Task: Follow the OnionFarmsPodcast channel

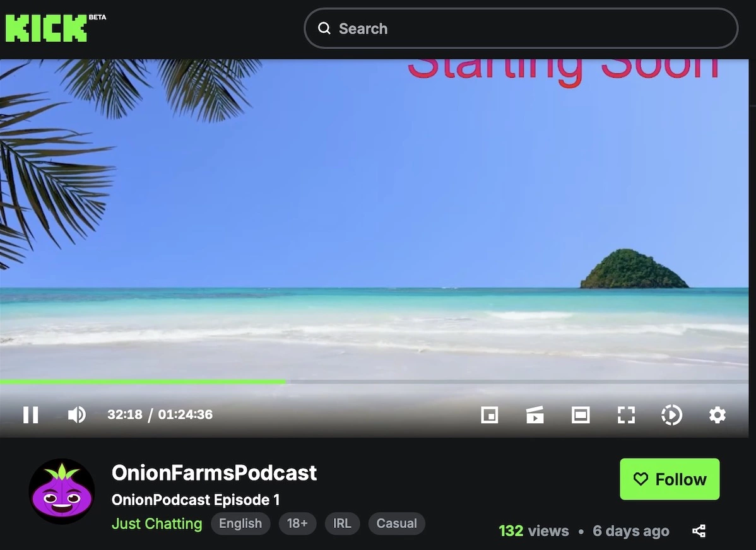Action: (x=670, y=479)
